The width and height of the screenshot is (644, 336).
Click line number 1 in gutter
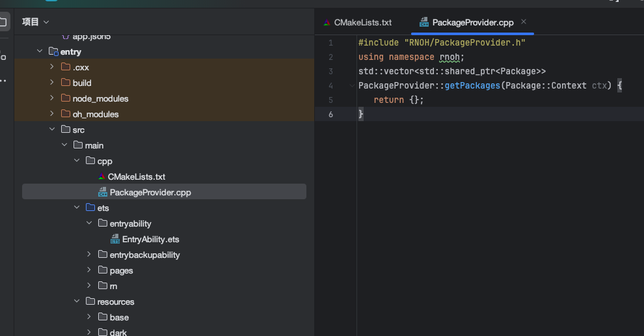[x=330, y=43]
